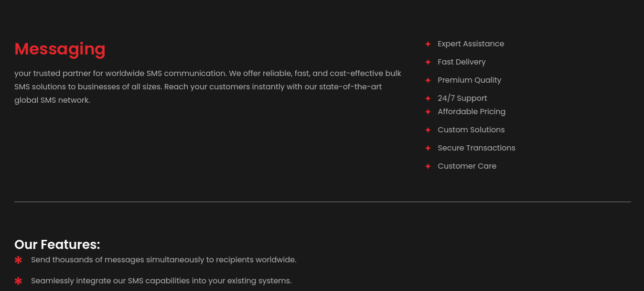The width and height of the screenshot is (644, 291).
Task: Click the Our Features heading
Action: pyautogui.click(x=57, y=245)
